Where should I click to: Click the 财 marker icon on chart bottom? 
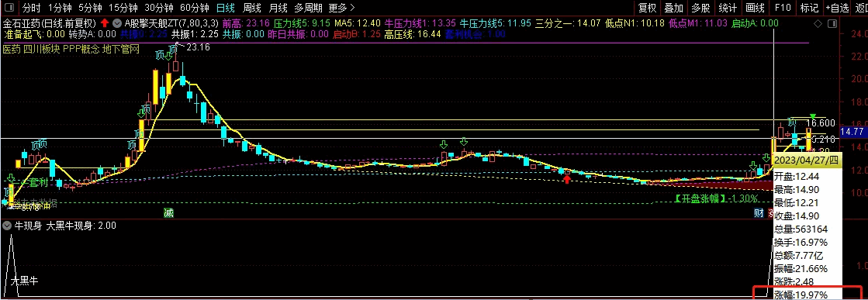click(x=759, y=213)
